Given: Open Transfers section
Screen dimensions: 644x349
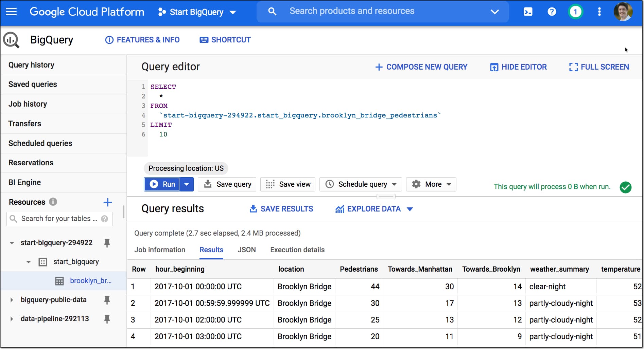Looking at the screenshot, I should [64, 124].
